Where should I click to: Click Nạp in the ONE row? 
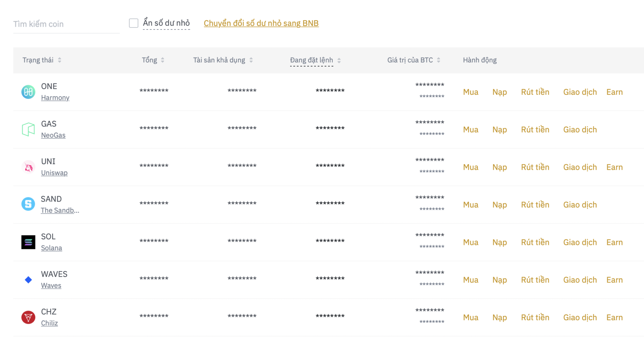[x=499, y=92]
